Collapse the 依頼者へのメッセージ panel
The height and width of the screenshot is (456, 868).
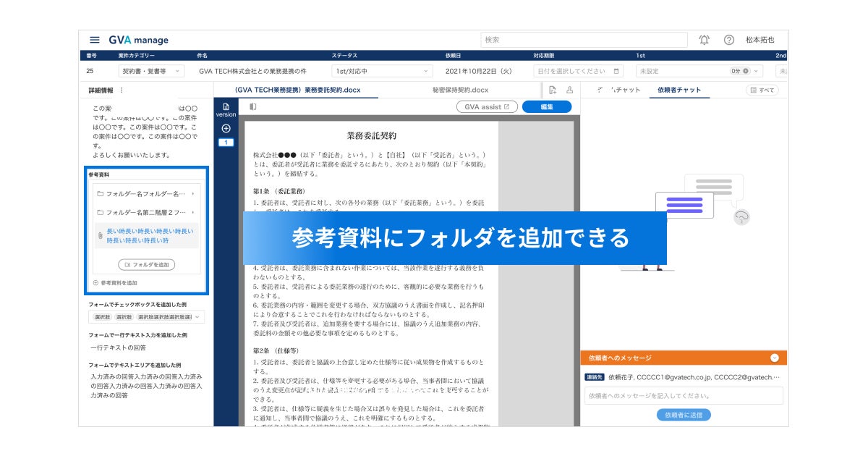pyautogui.click(x=774, y=358)
